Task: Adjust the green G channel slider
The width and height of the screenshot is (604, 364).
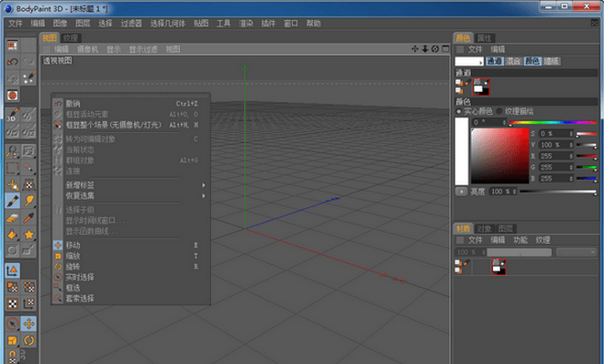Action: click(x=587, y=168)
